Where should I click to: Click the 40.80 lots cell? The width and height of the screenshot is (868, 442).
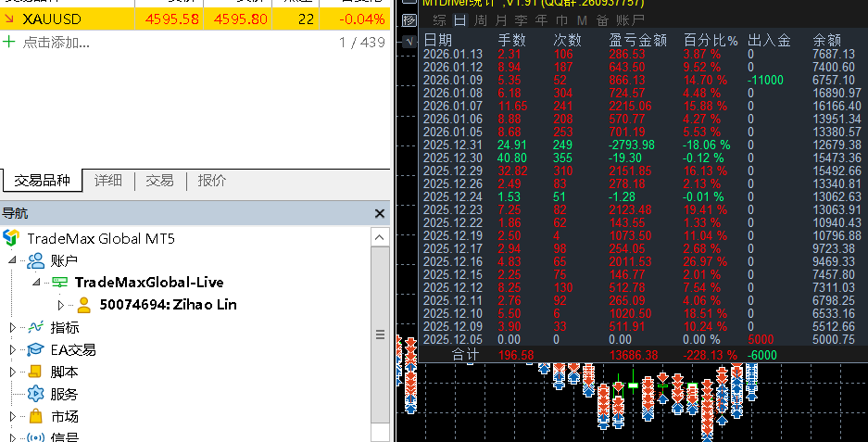tap(512, 158)
